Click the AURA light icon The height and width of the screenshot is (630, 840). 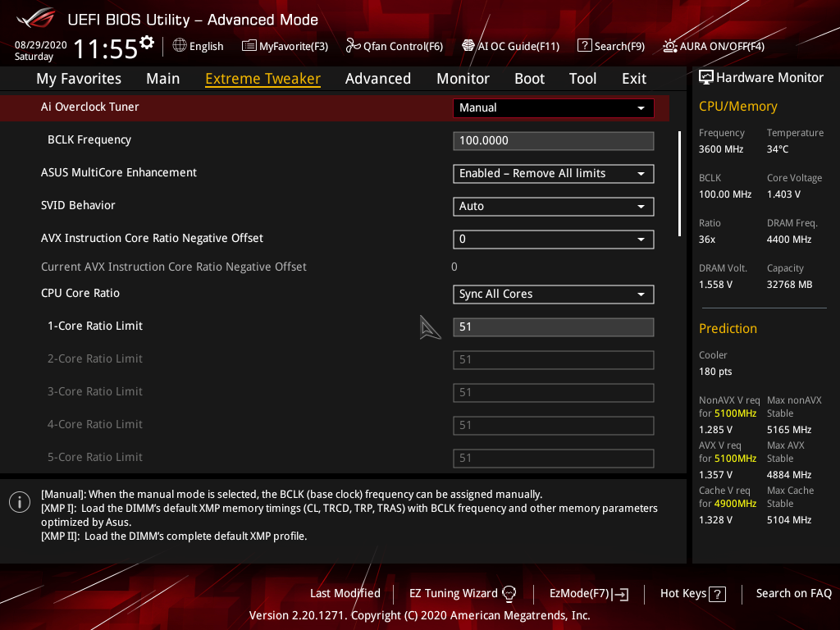pos(669,46)
